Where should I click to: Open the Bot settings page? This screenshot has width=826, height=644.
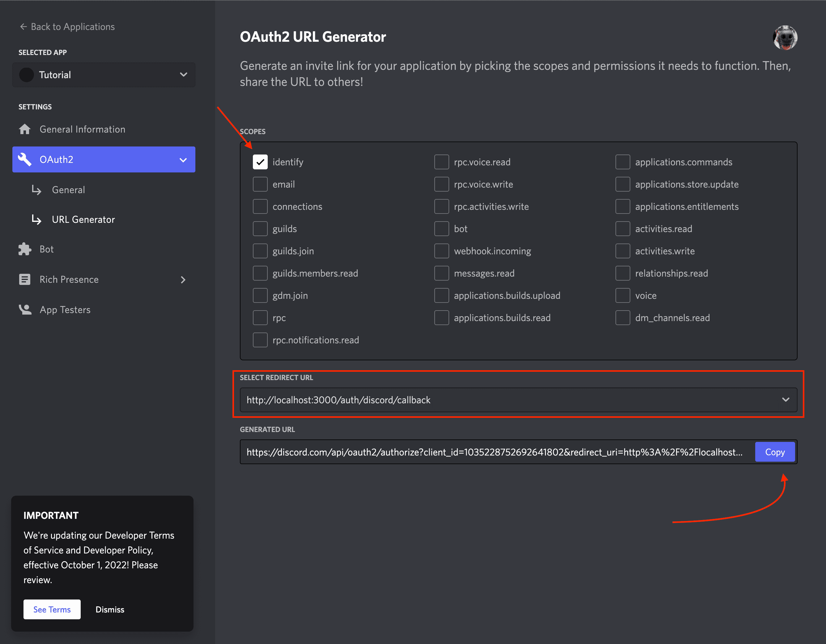pos(104,249)
